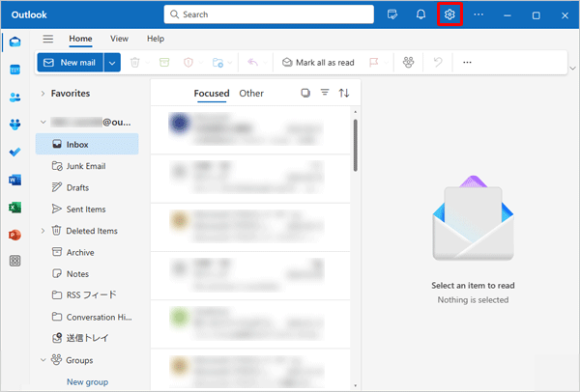The height and width of the screenshot is (392, 580).
Task: Click the Undo icon in ribbon
Action: point(438,62)
